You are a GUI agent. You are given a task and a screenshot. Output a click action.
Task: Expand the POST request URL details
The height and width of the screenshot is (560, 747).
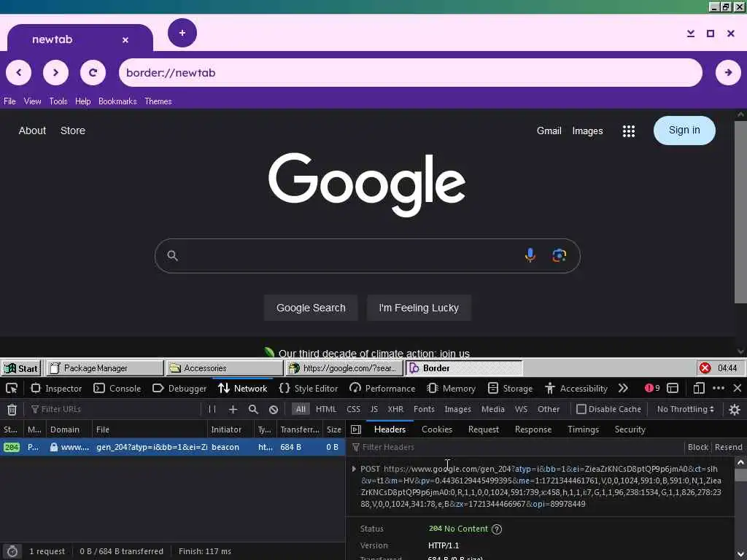click(x=354, y=469)
